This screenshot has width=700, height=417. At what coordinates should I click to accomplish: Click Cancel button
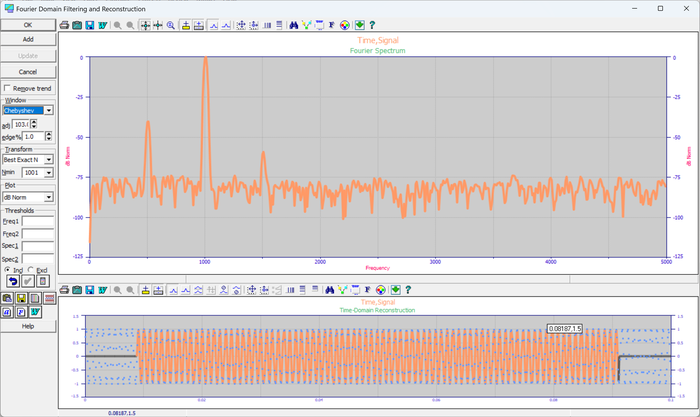(28, 71)
